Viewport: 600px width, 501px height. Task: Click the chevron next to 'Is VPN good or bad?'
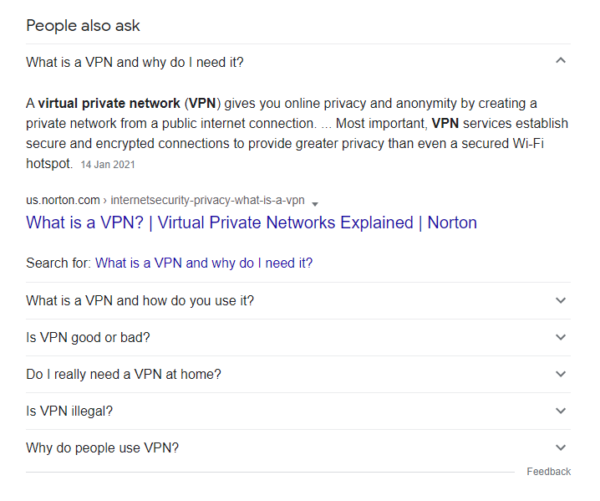tap(560, 337)
